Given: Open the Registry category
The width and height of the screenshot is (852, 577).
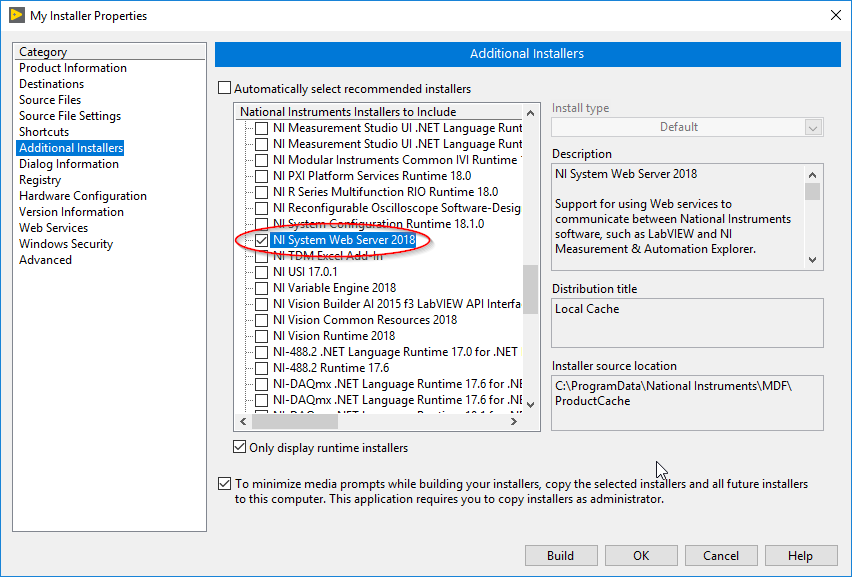Looking at the screenshot, I should (40, 180).
